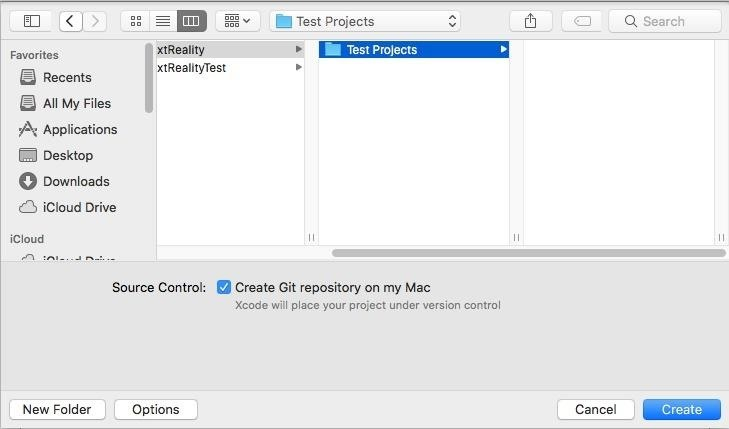The width and height of the screenshot is (729, 429).
Task: Switch to column view
Action: [x=191, y=20]
